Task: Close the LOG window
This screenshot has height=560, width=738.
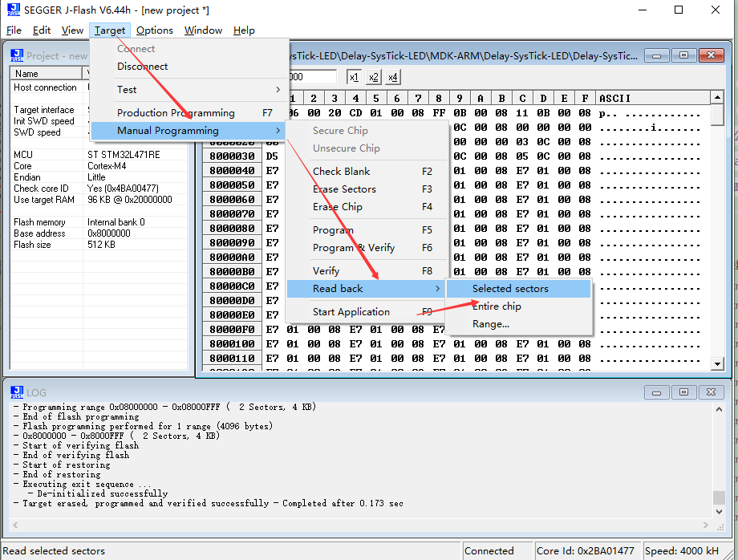Action: point(712,392)
